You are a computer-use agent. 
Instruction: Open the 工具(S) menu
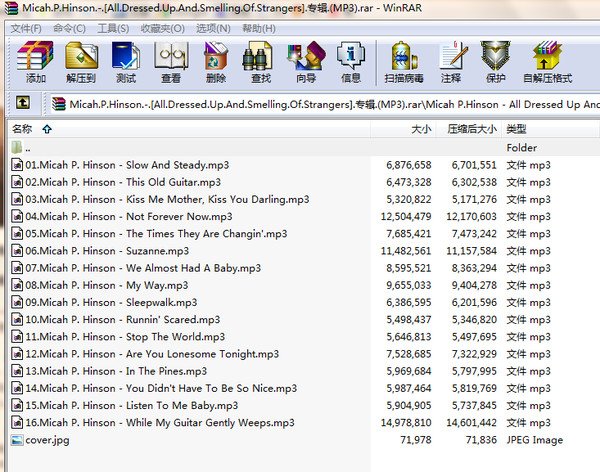pos(113,28)
